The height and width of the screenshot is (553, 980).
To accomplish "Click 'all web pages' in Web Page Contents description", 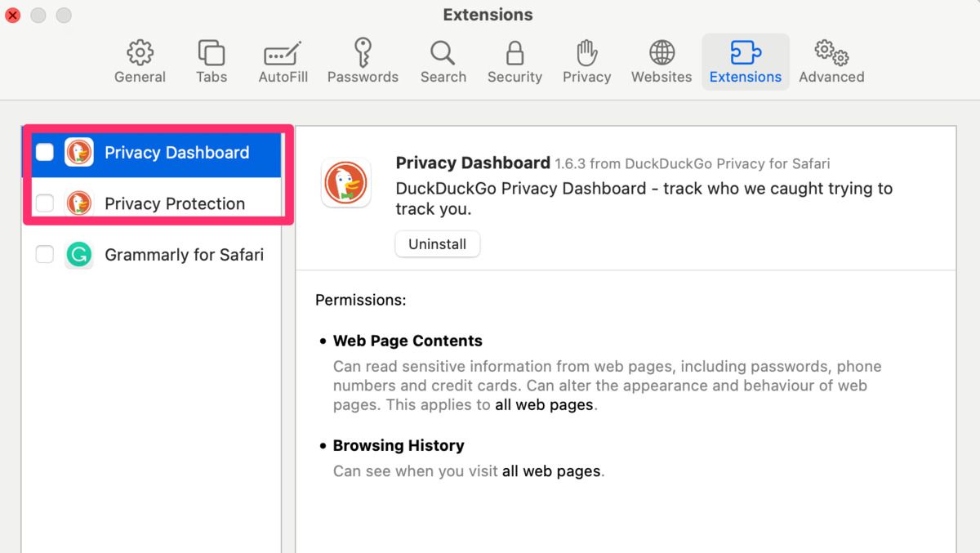I will click(x=544, y=404).
